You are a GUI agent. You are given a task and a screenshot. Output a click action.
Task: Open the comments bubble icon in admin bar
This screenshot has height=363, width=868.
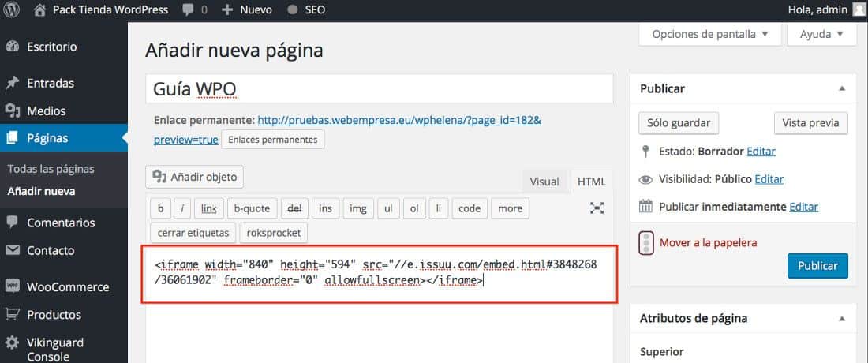(x=189, y=10)
